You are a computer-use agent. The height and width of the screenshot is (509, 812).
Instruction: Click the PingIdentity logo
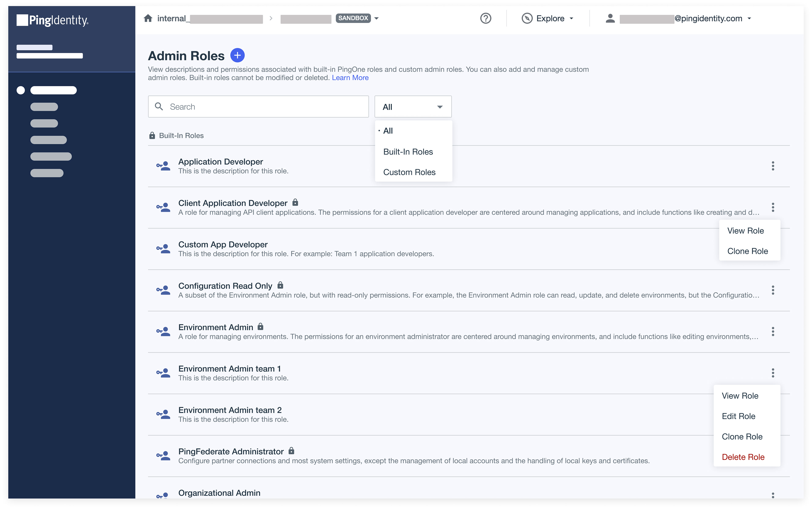click(52, 20)
